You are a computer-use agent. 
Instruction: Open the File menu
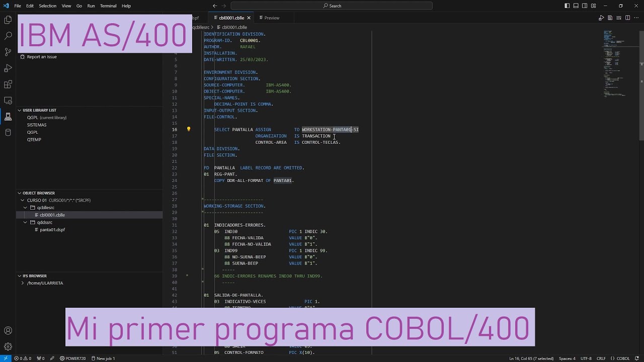18,6
